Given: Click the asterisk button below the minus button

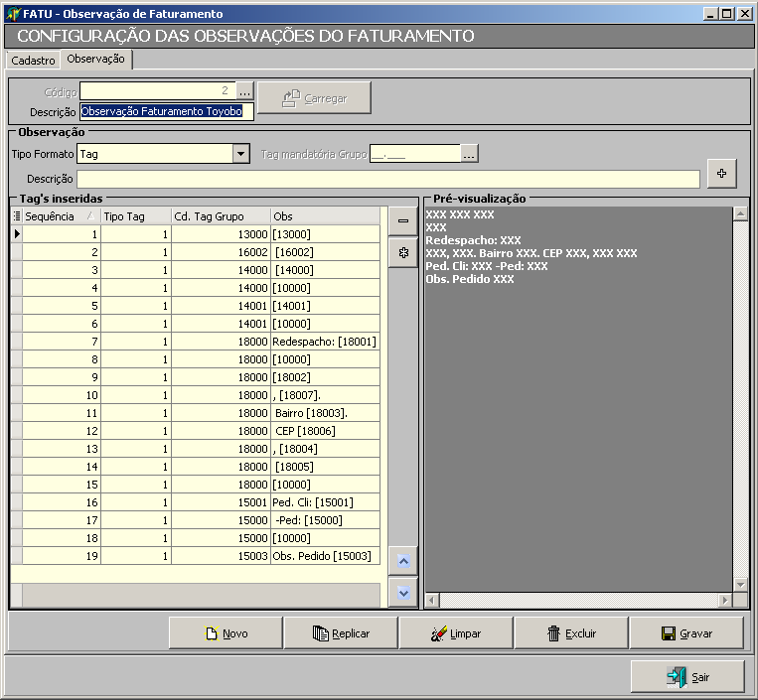Looking at the screenshot, I should 402,253.
